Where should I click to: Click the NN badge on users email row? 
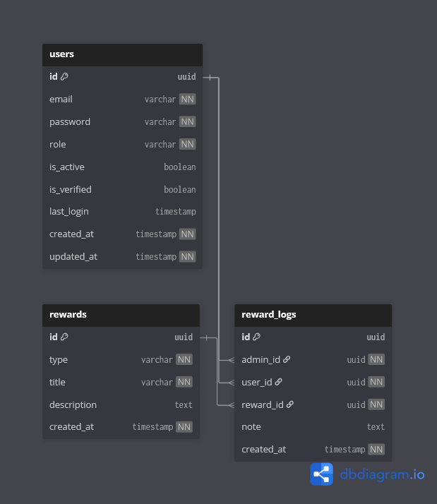click(x=187, y=100)
